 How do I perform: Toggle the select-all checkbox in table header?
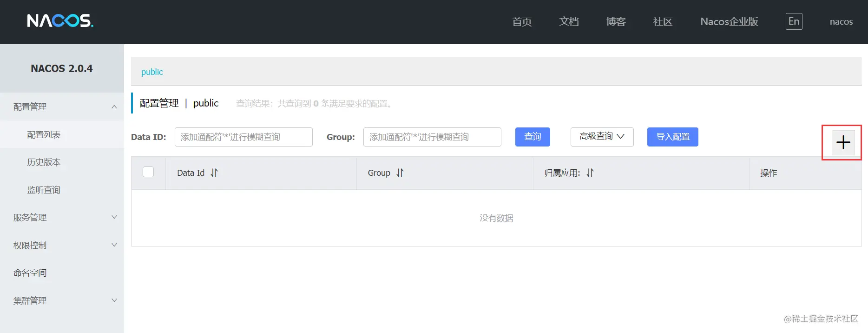coord(148,172)
